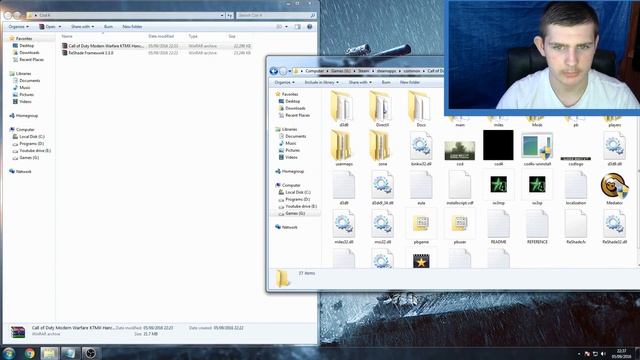Select the Mediator application icon
The width and height of the screenshot is (640, 360).
point(614,186)
